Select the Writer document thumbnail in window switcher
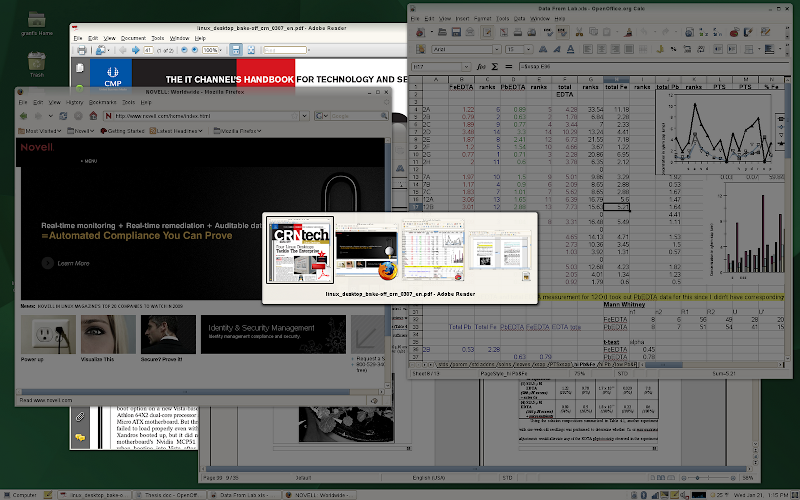The image size is (800, 500). (500, 253)
